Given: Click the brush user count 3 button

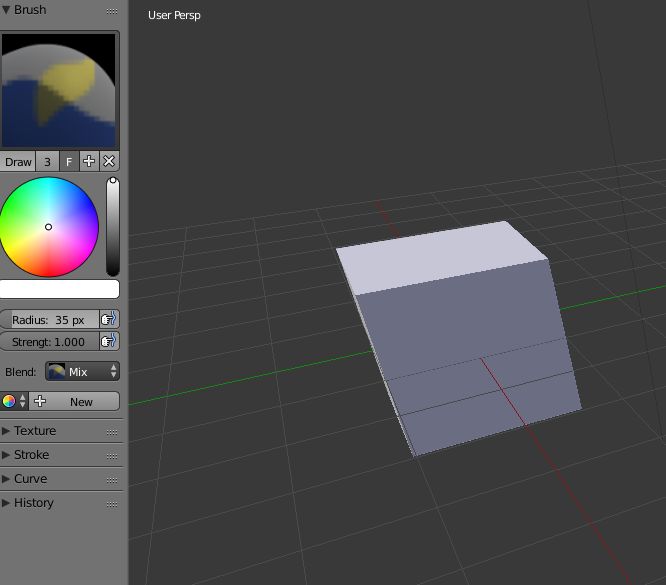Looking at the screenshot, I should pyautogui.click(x=47, y=161).
